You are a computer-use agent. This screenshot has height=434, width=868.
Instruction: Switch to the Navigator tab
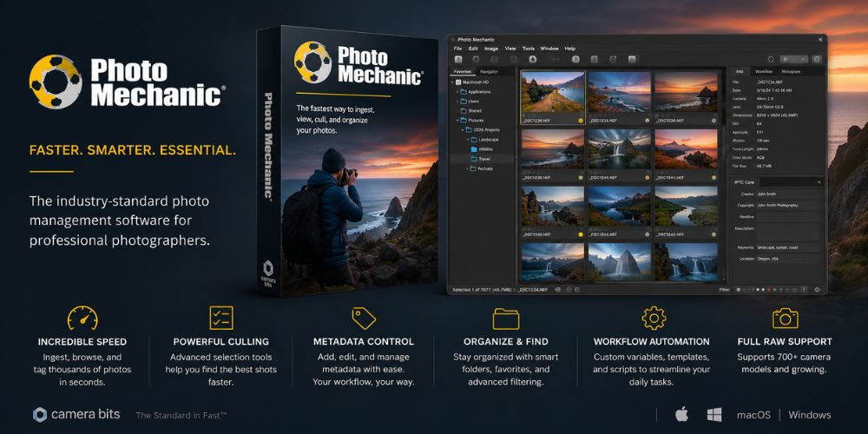[x=489, y=72]
